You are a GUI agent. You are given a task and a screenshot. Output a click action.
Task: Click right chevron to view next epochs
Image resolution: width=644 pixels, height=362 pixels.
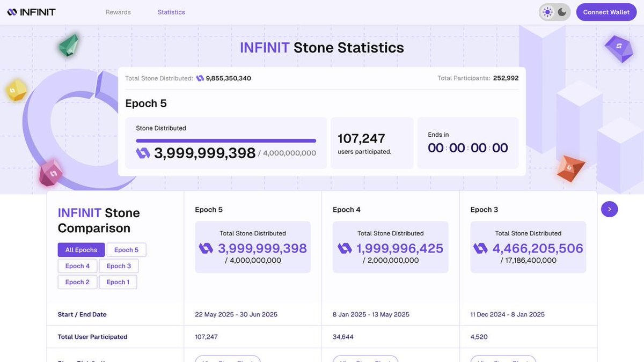tap(609, 209)
